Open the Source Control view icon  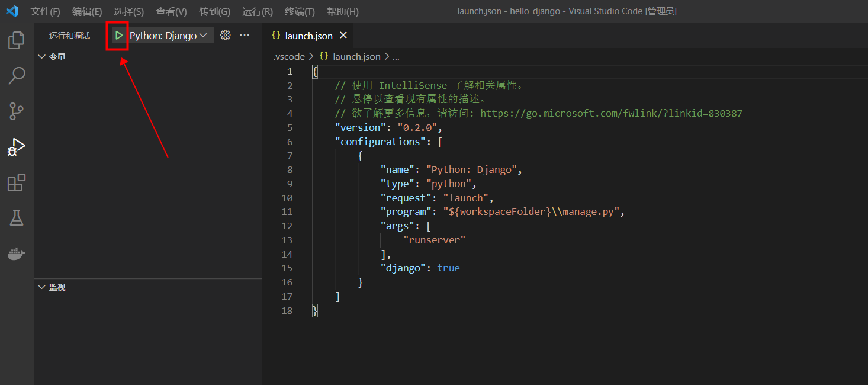click(x=17, y=111)
